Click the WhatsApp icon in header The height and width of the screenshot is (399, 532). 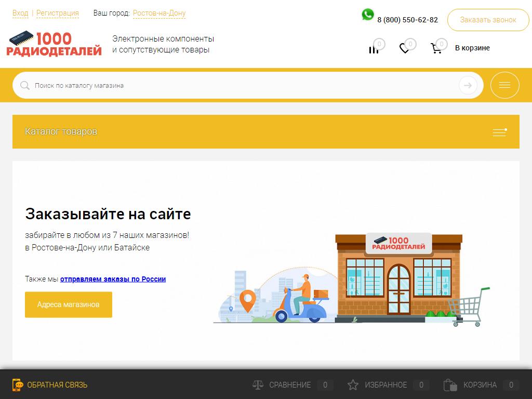(368, 15)
